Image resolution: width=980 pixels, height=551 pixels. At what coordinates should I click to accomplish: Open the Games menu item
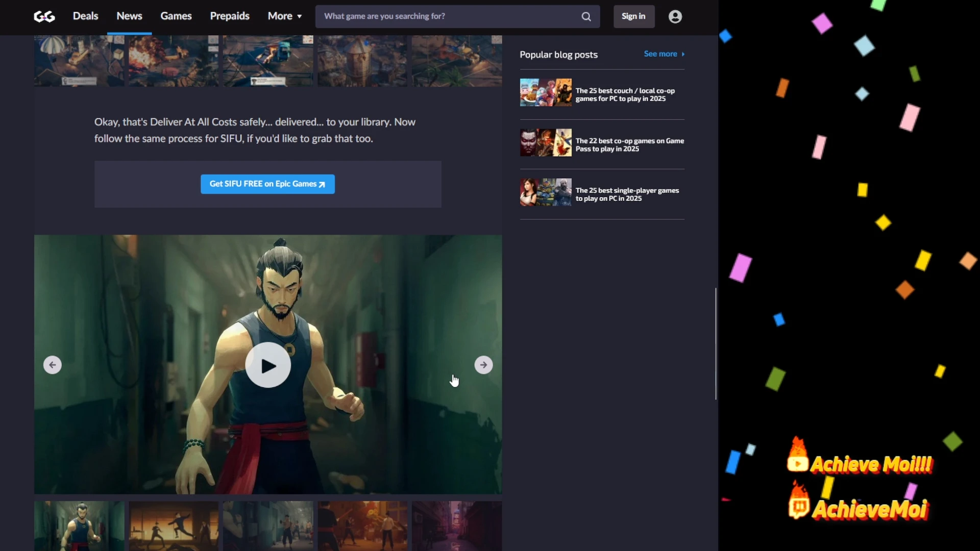click(176, 16)
